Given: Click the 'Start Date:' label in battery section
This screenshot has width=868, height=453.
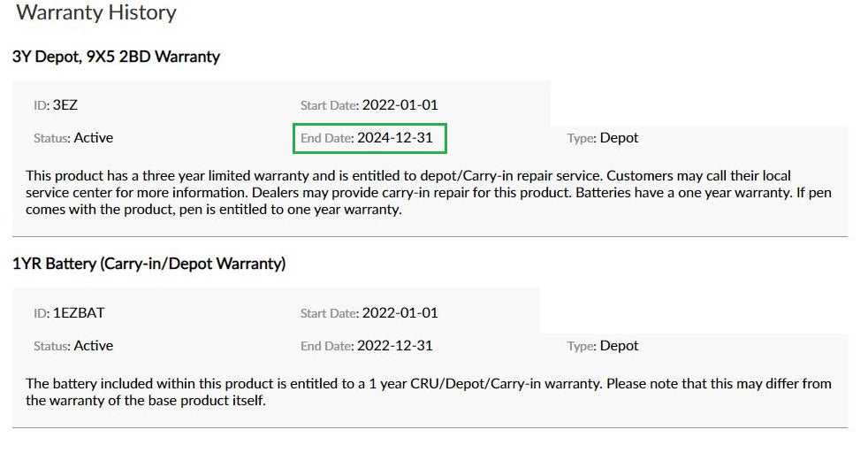Looking at the screenshot, I should coord(330,313).
